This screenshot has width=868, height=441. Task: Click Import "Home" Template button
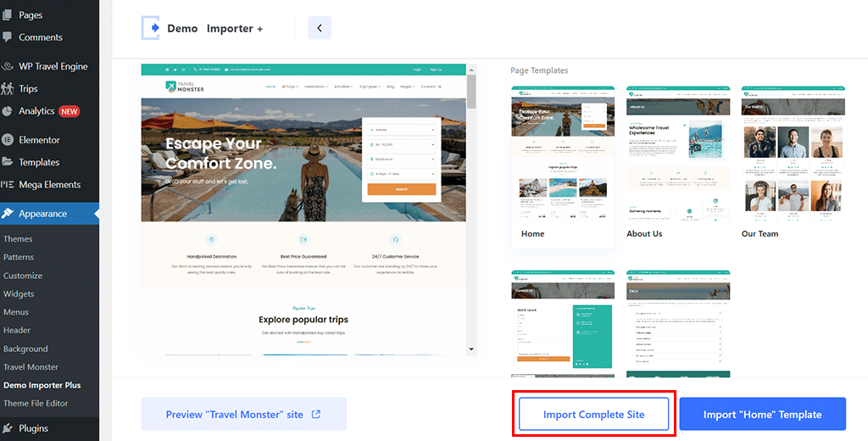tap(762, 414)
